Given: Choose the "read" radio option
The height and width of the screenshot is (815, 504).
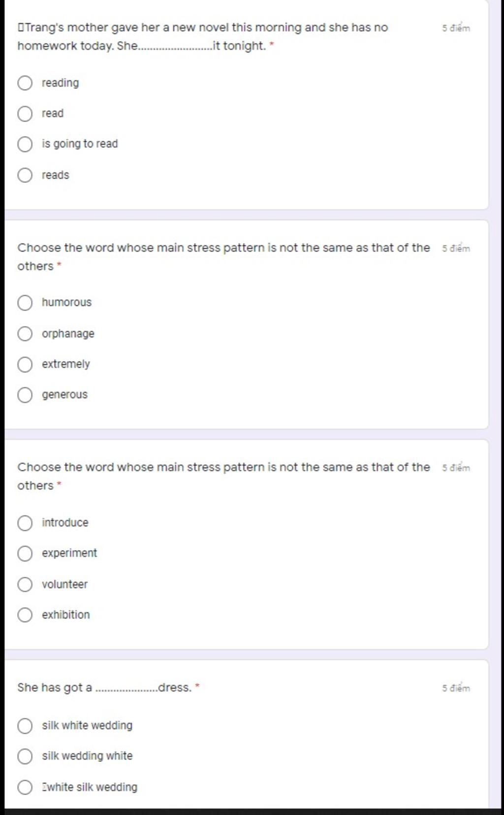Looking at the screenshot, I should click(x=25, y=114).
